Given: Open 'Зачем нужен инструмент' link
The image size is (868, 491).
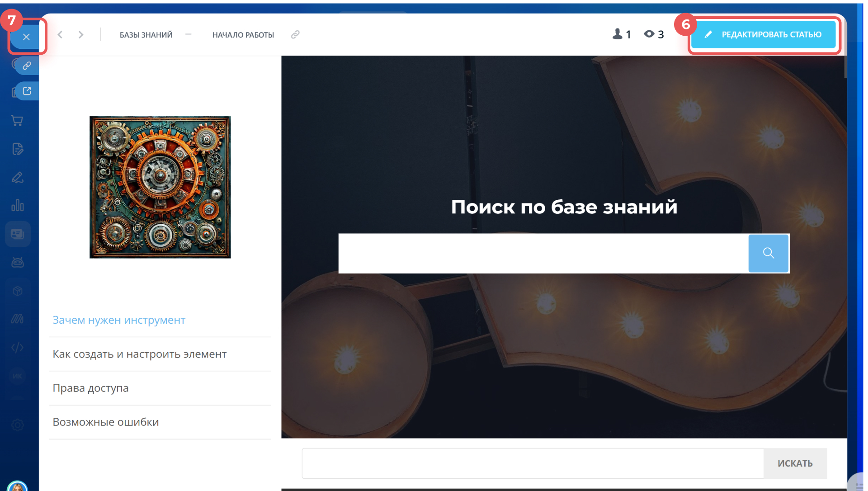Looking at the screenshot, I should pos(119,320).
